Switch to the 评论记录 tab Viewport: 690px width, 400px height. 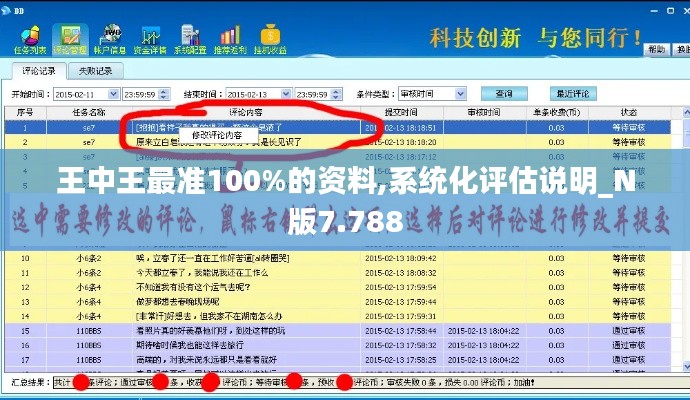tap(40, 71)
